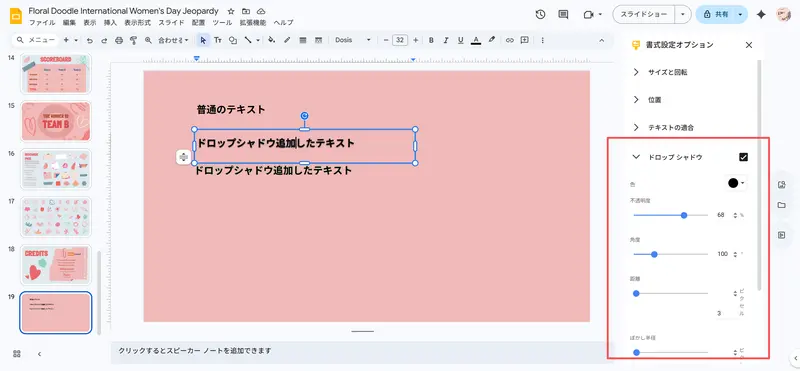Click the font size field showing 32
This screenshot has width=800, height=371.
point(400,40)
